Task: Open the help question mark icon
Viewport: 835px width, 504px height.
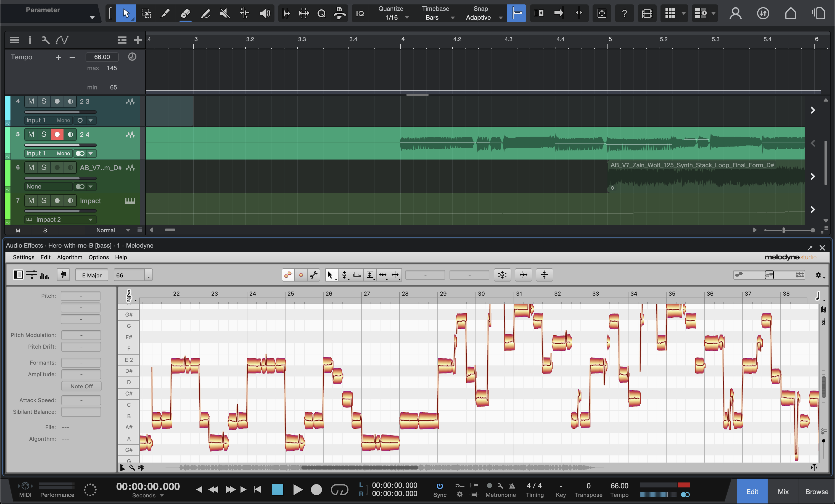Action: [624, 13]
